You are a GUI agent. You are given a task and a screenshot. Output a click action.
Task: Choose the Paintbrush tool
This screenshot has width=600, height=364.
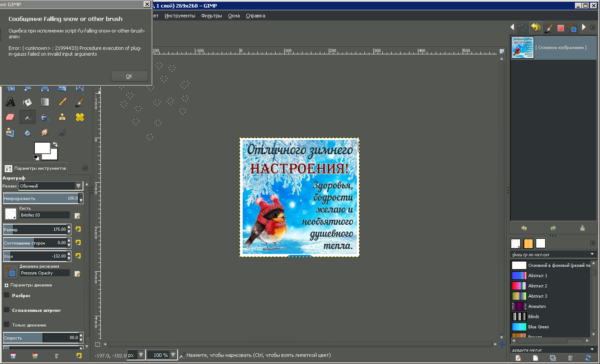[x=79, y=102]
